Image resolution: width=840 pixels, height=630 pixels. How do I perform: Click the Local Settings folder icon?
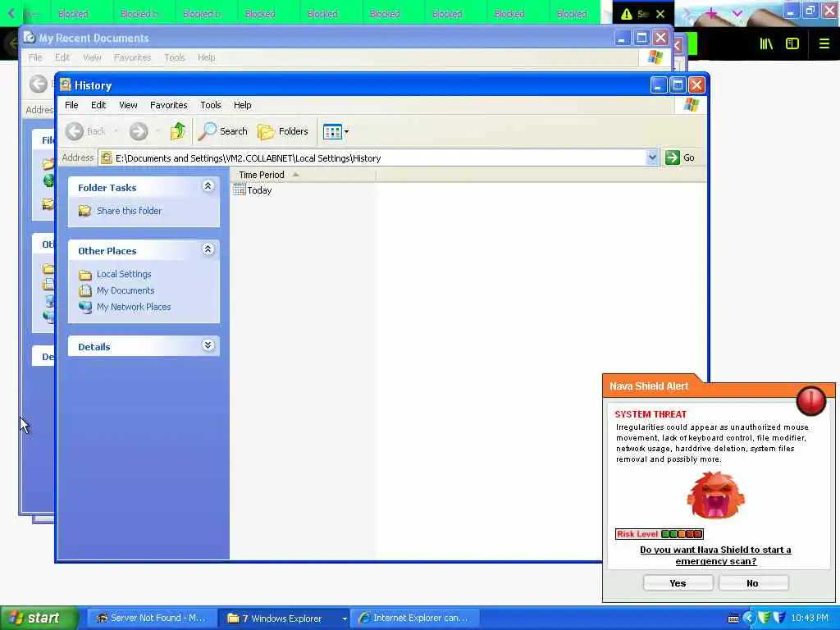pyautogui.click(x=85, y=275)
